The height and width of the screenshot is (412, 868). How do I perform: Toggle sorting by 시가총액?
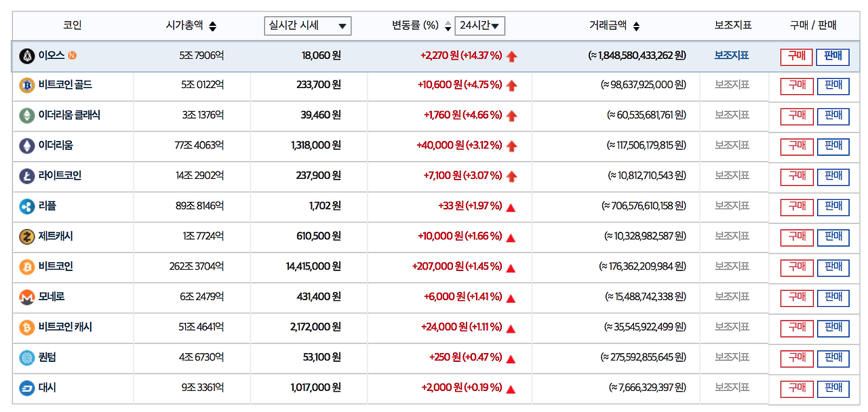coord(212,26)
